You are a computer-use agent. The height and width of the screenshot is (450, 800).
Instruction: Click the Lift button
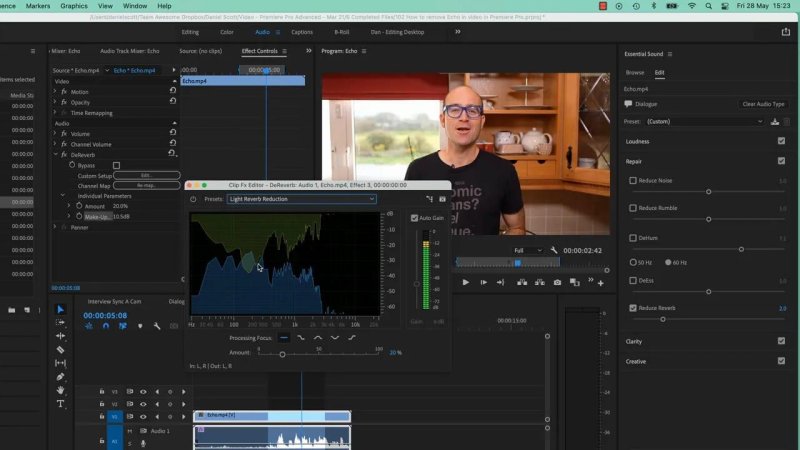tap(522, 282)
